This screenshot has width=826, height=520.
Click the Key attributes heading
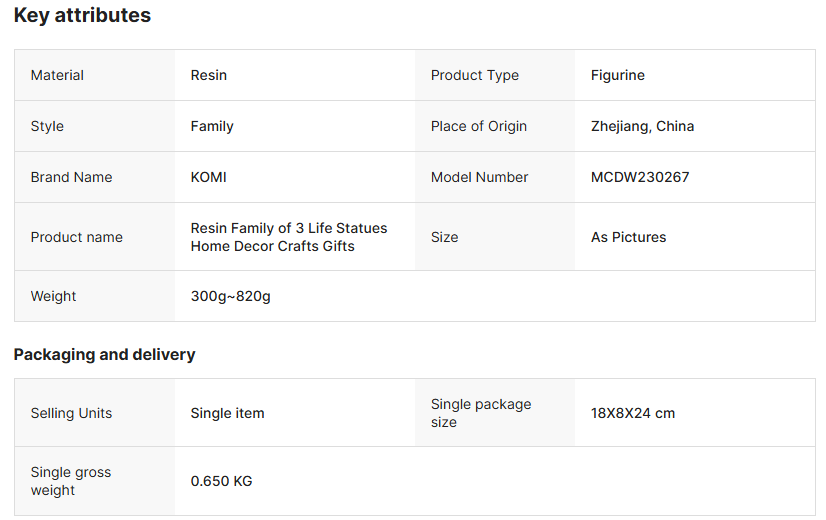(x=82, y=16)
